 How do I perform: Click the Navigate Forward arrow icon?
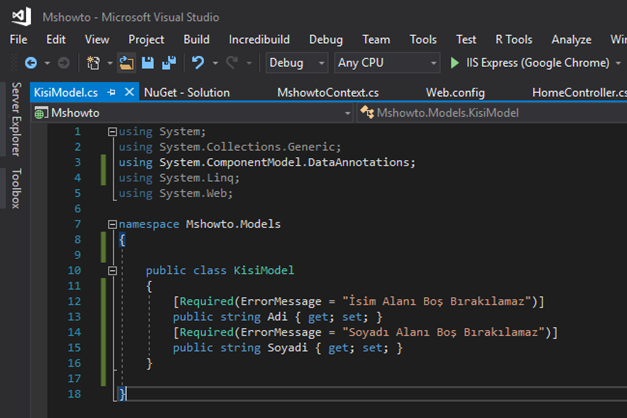point(64,63)
